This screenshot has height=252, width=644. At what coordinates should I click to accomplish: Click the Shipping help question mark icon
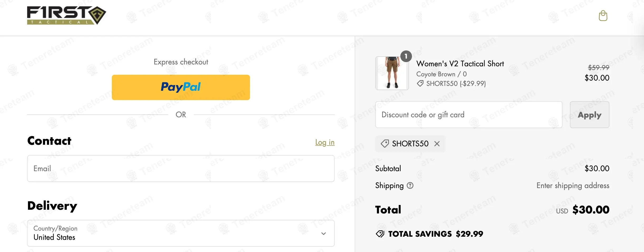[410, 185]
